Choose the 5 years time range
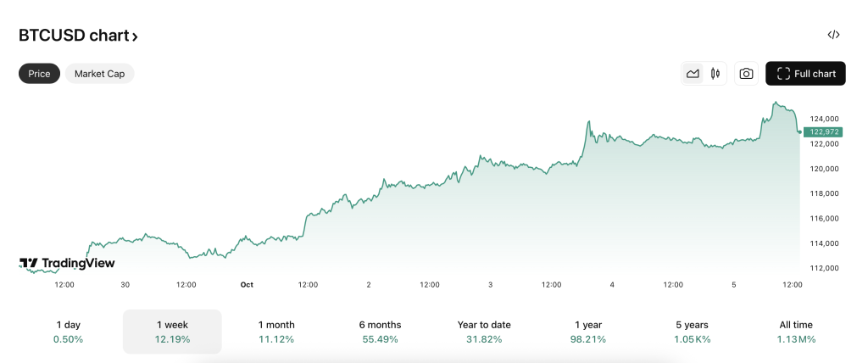This screenshot has height=363, width=868. 692,332
